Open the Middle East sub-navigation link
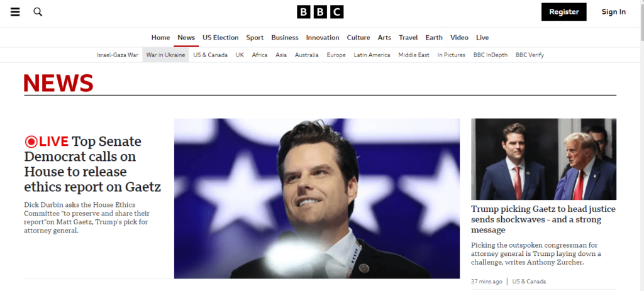This screenshot has width=644, height=291. pos(414,55)
